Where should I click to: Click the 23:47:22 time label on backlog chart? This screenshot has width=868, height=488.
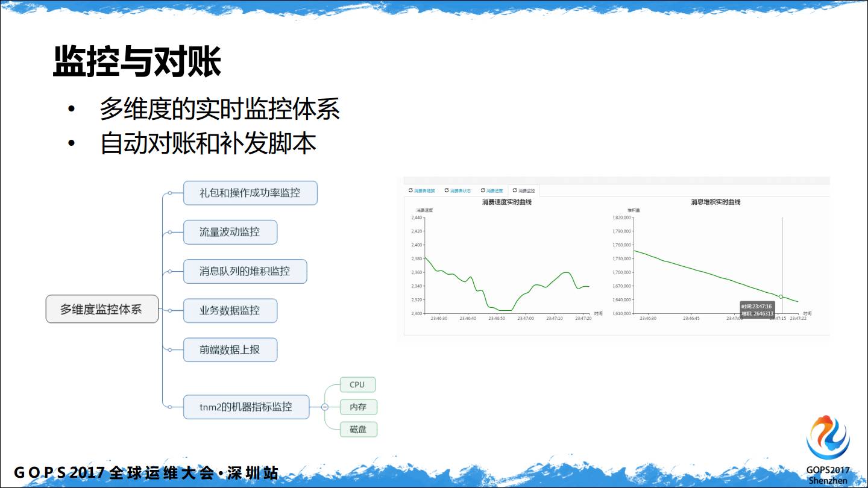(797, 318)
